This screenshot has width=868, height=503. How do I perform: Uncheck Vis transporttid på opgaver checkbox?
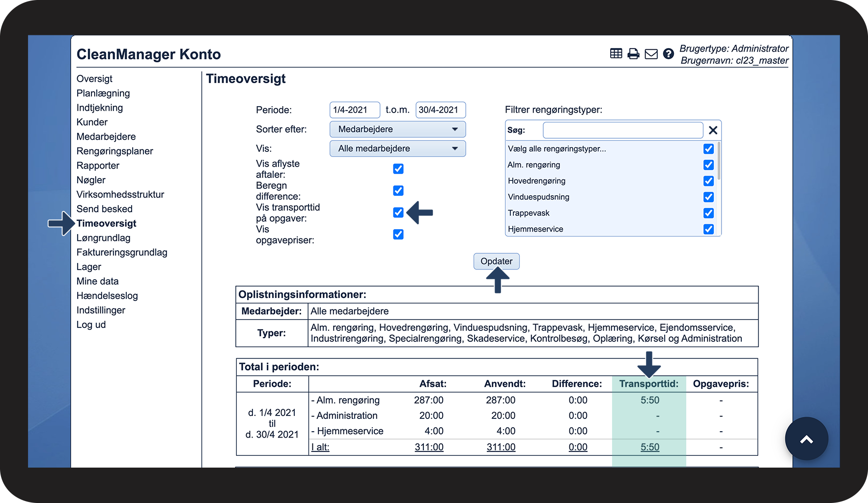point(398,212)
